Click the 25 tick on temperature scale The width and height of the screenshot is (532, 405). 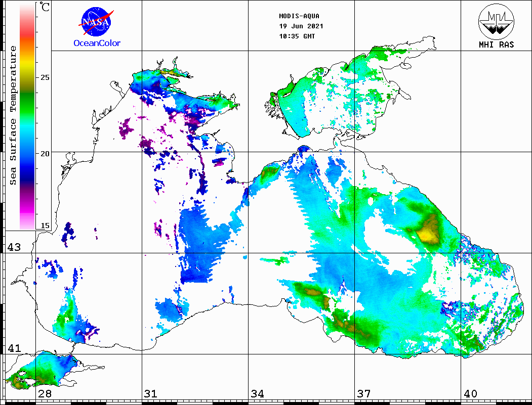(45, 77)
